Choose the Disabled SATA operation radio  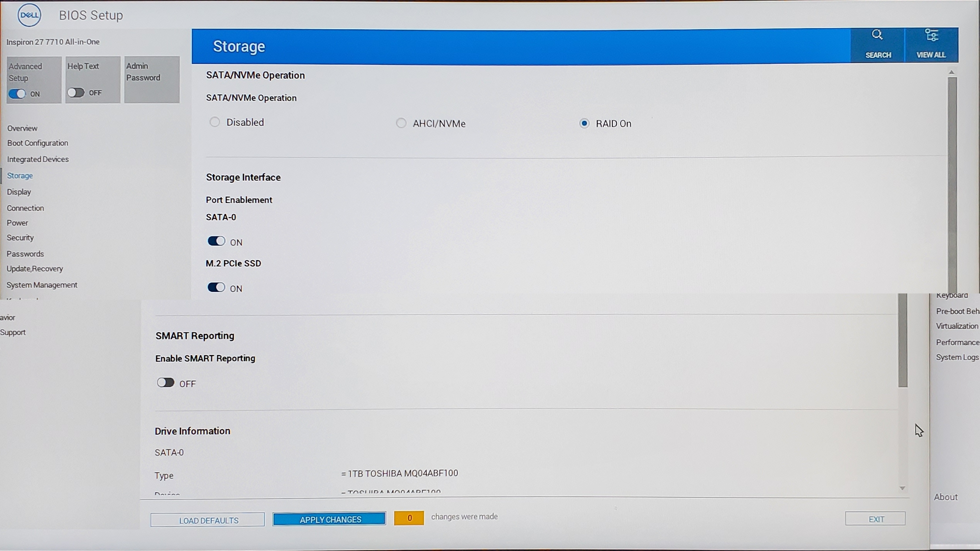[215, 122]
